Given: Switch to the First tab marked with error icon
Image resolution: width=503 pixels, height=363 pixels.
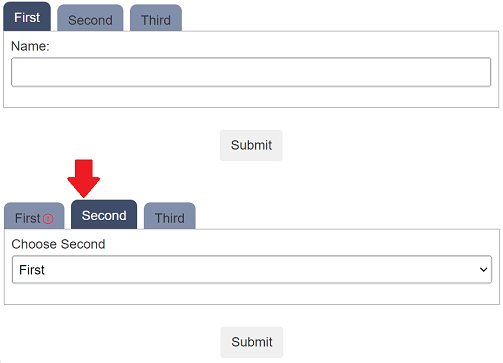Looking at the screenshot, I should point(34,216).
